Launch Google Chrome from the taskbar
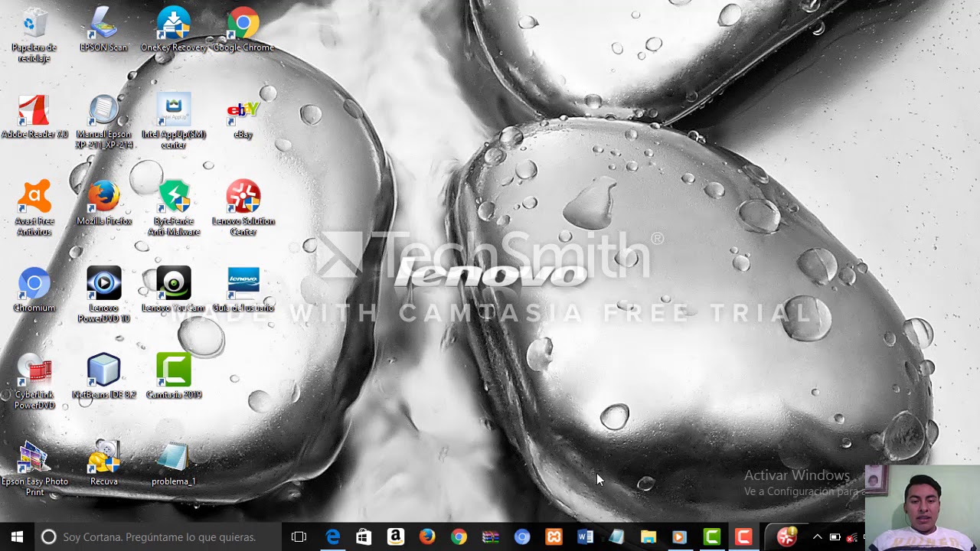This screenshot has height=551, width=980. click(459, 536)
